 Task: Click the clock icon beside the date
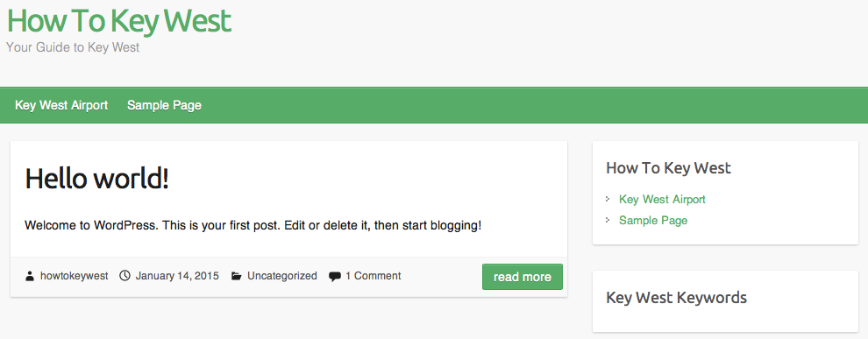(125, 275)
